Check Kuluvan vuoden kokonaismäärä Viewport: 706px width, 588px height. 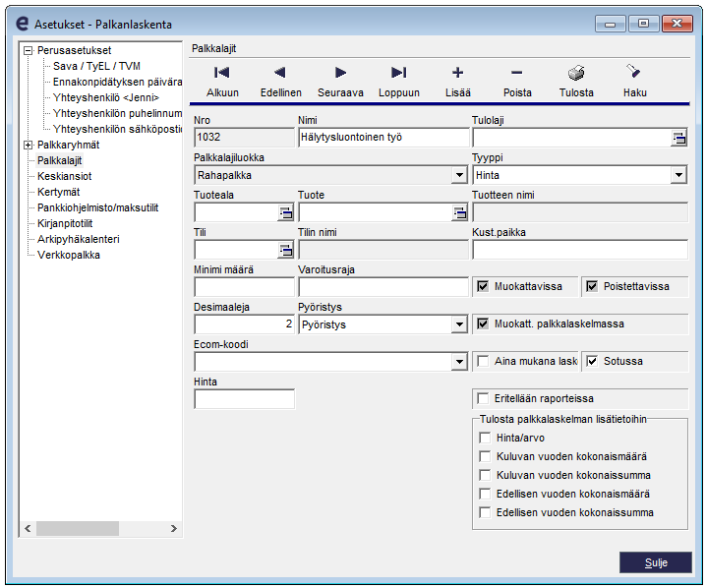click(485, 456)
